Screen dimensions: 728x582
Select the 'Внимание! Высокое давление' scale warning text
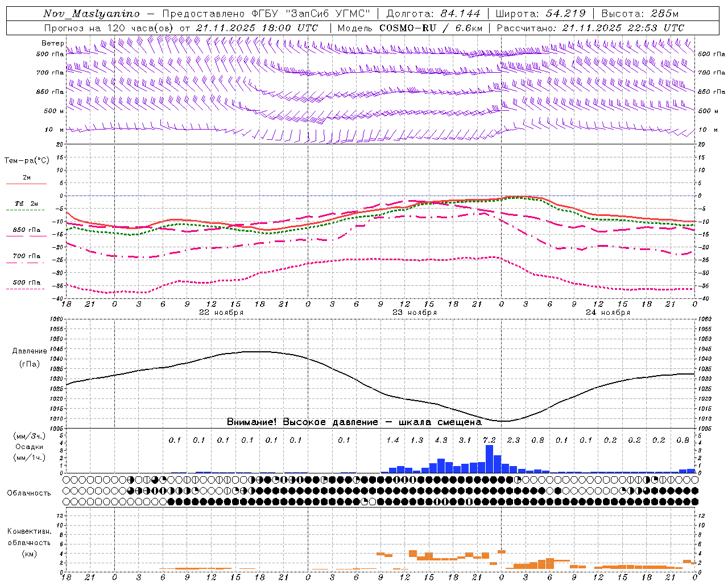pyautogui.click(x=303, y=422)
